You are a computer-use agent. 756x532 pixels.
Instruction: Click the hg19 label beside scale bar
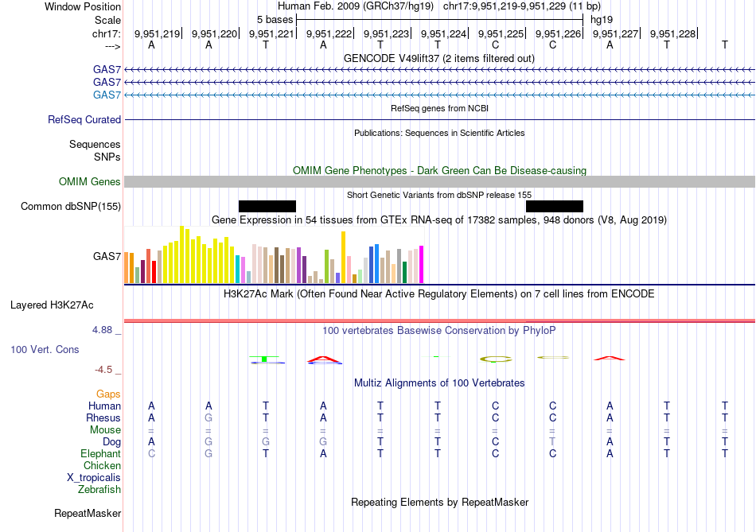pos(602,20)
